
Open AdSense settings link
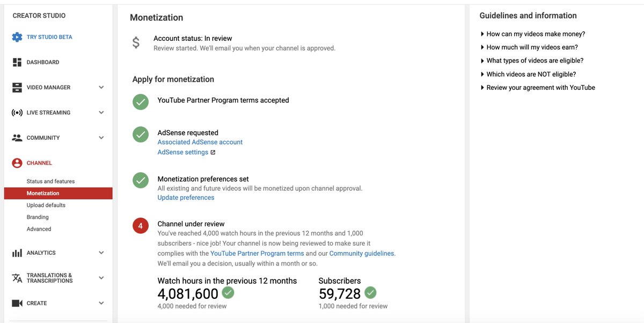point(183,153)
